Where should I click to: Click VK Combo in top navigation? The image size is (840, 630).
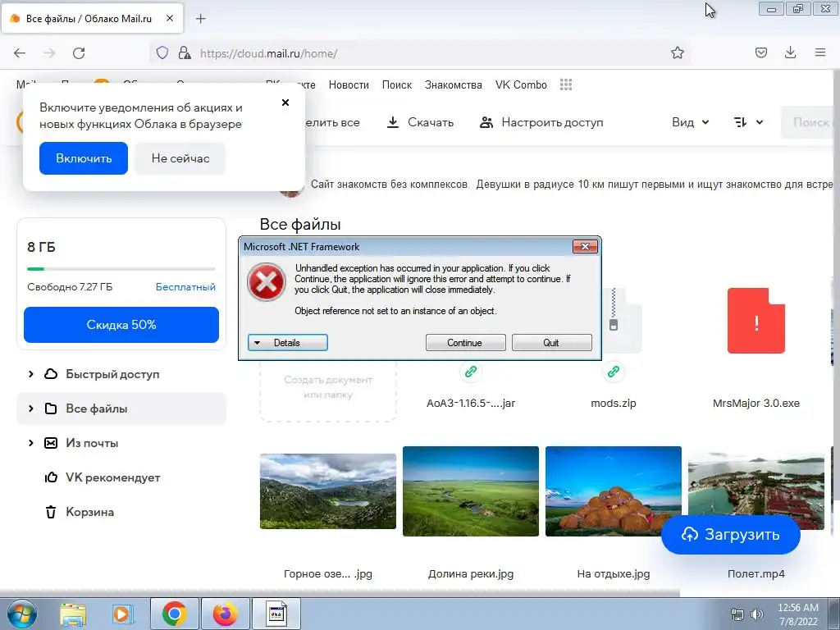click(x=521, y=84)
